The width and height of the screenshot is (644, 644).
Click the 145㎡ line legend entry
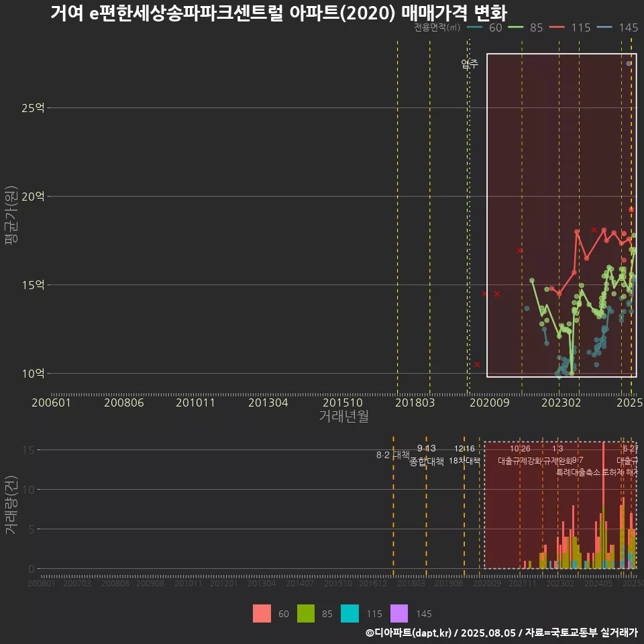[x=617, y=28]
